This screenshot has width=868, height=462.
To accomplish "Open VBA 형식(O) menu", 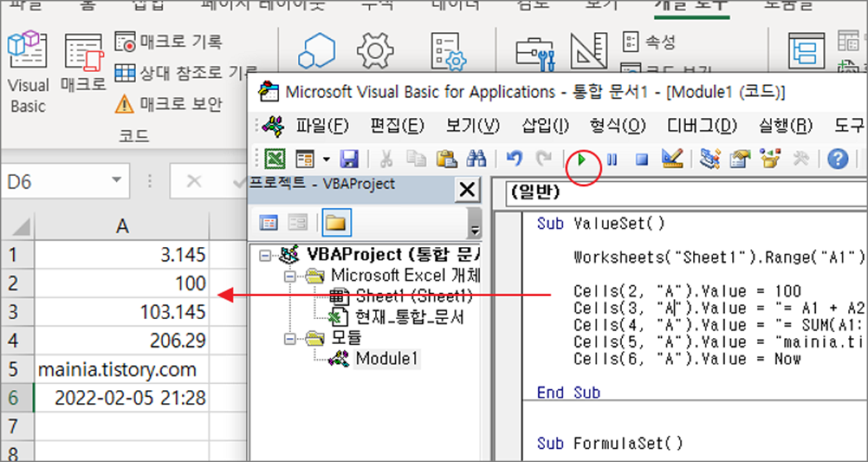I will pos(617,126).
